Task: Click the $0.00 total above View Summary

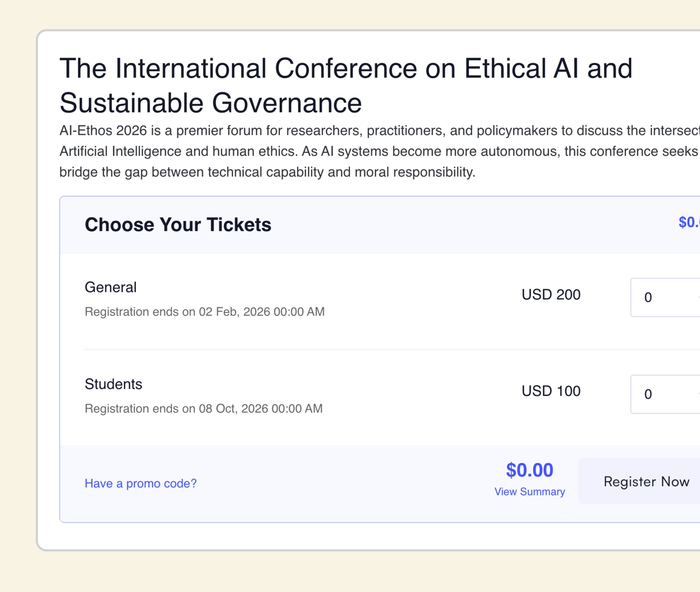Action: (x=530, y=470)
